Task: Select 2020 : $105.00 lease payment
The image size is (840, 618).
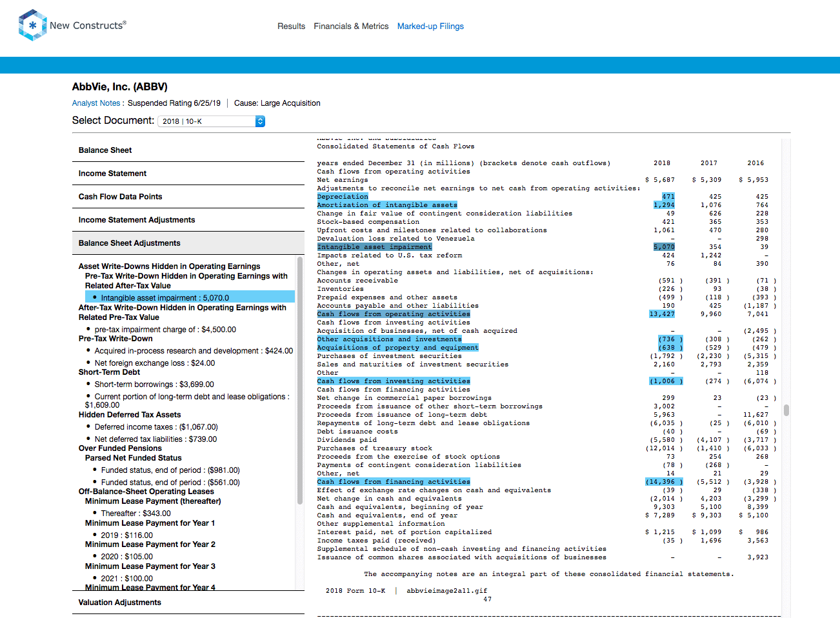Action: [x=126, y=557]
